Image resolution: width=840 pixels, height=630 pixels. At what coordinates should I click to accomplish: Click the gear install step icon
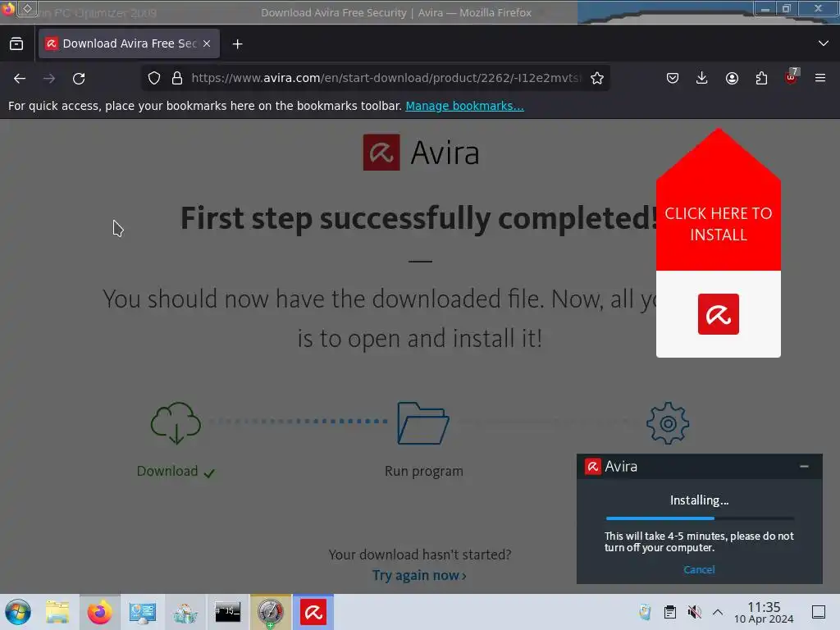pos(668,423)
